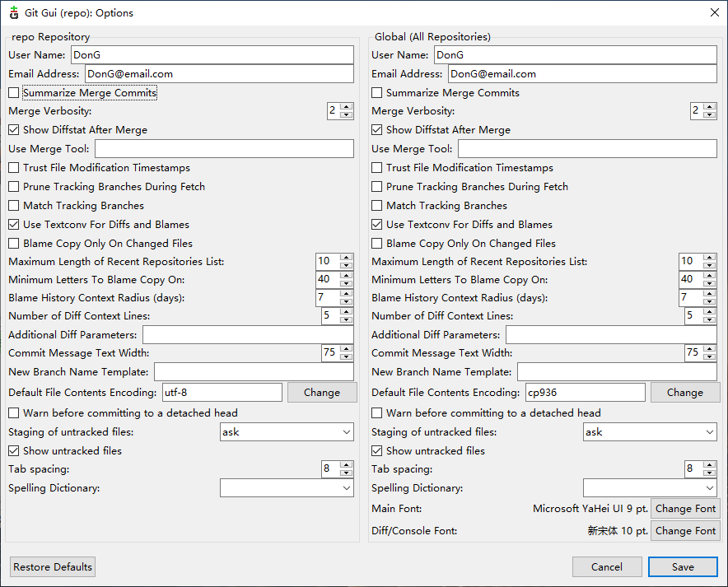Increase repo Tab spacing value
Viewport: 728px width, 587px height.
pyautogui.click(x=347, y=465)
